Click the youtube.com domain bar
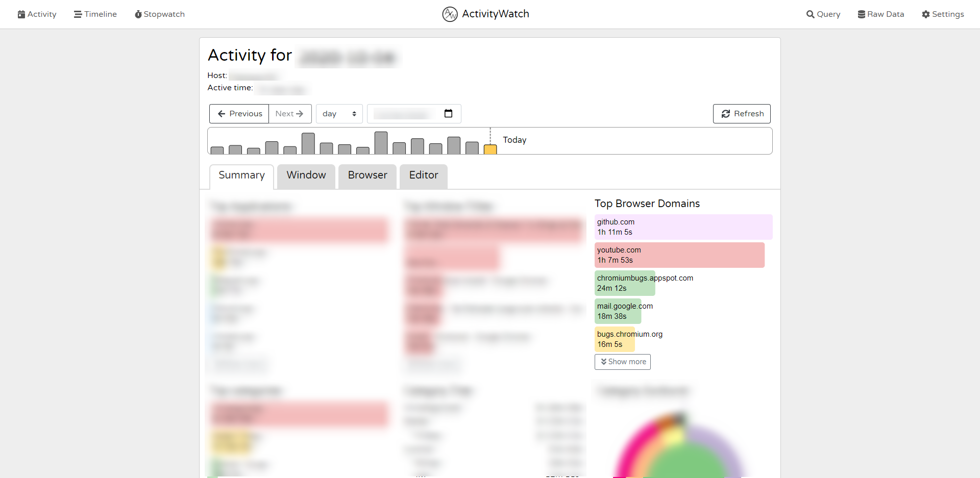This screenshot has height=478, width=980. pyautogui.click(x=679, y=255)
